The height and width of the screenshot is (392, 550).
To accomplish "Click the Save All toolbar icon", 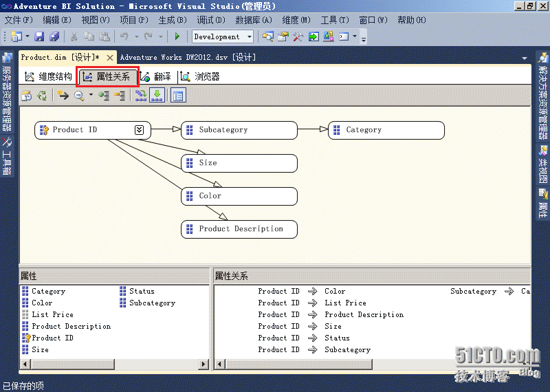I will (54, 36).
